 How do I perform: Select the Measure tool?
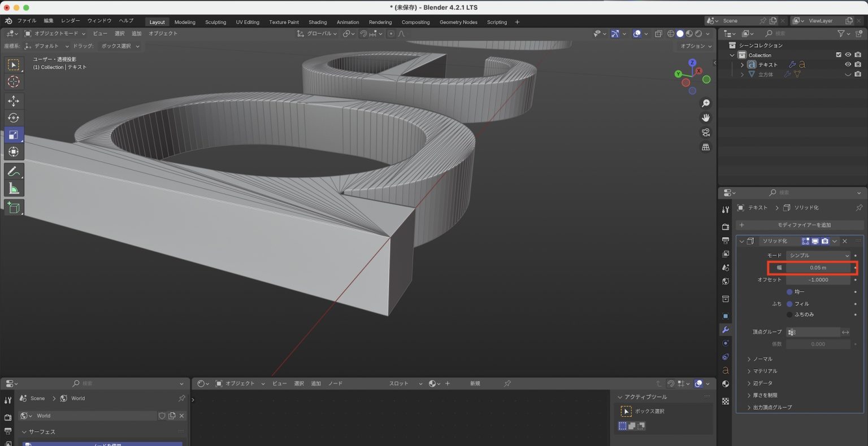[x=12, y=189]
